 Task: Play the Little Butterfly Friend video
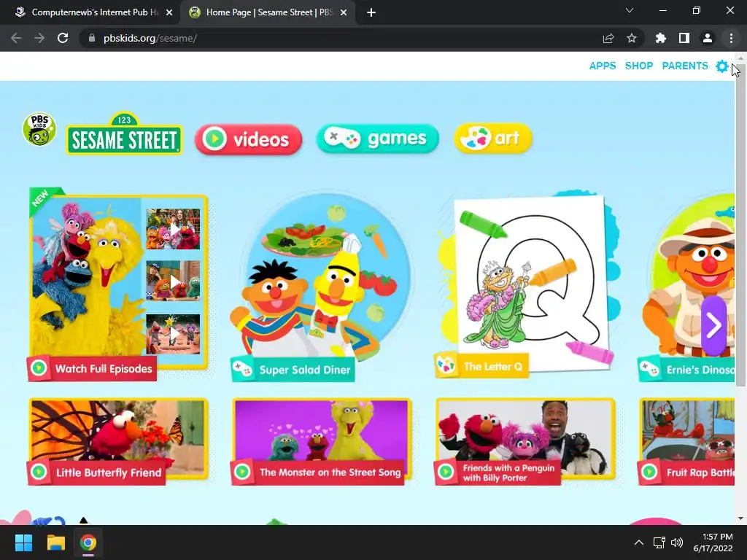coord(118,441)
